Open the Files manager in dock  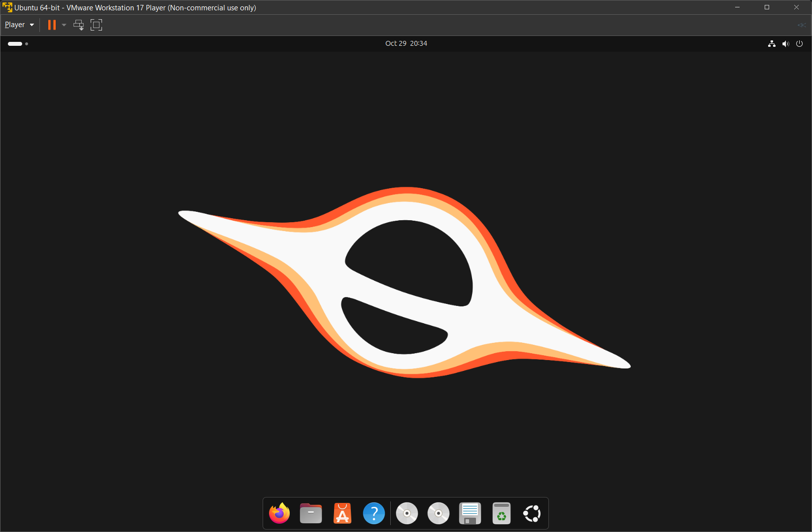pos(311,513)
